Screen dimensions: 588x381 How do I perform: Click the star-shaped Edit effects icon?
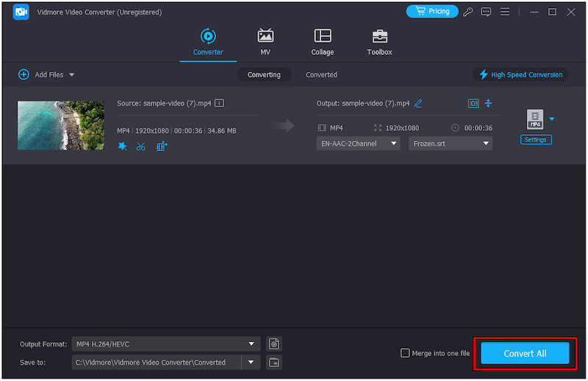[122, 146]
